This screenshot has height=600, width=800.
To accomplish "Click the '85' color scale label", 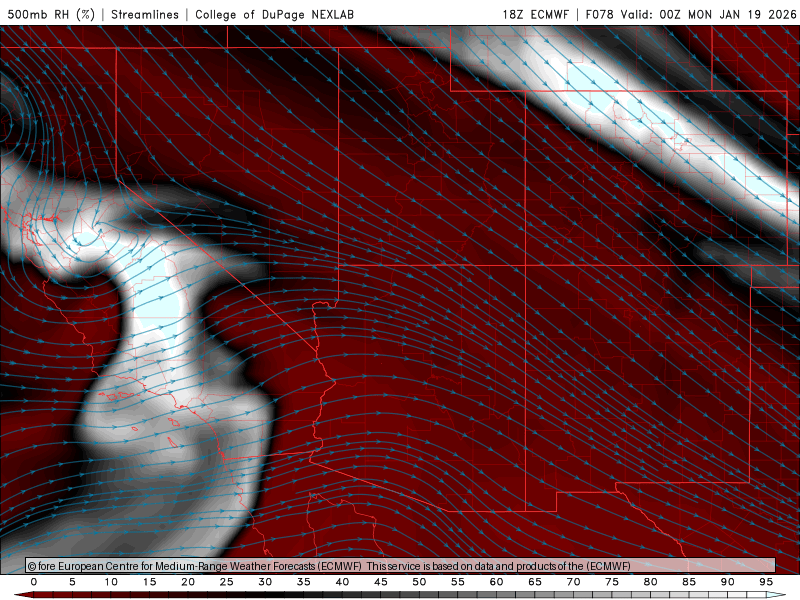I will (x=689, y=582).
